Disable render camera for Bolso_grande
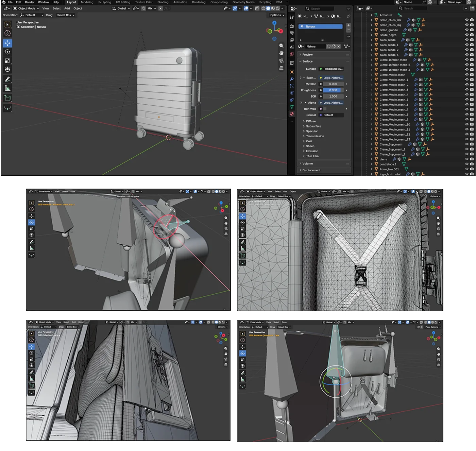476x451 pixels. click(472, 30)
